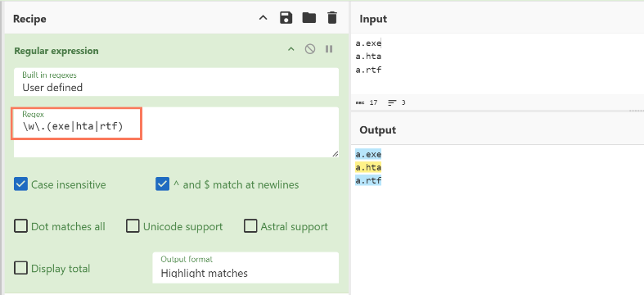This screenshot has width=644, height=295.
Task: Click the Regular expression operation title
Action: (56, 51)
